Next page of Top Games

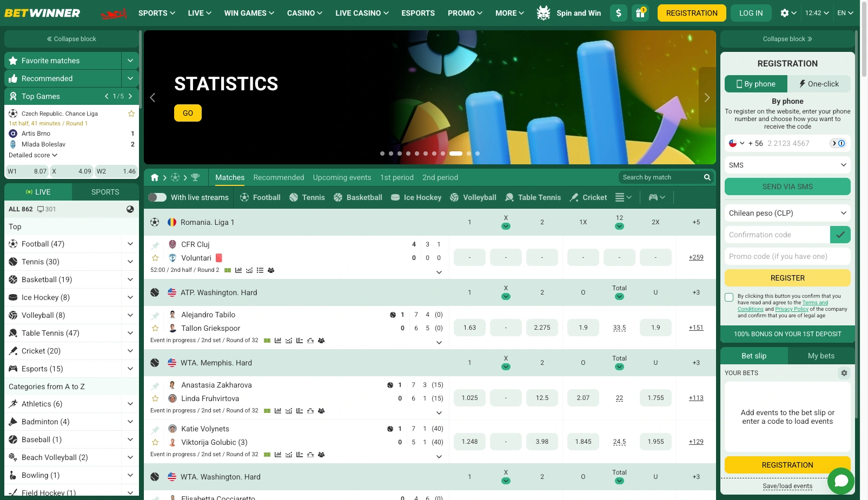[130, 96]
